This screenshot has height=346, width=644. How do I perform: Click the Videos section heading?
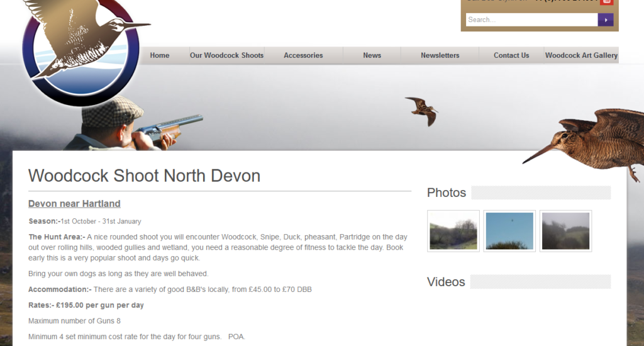click(x=446, y=282)
